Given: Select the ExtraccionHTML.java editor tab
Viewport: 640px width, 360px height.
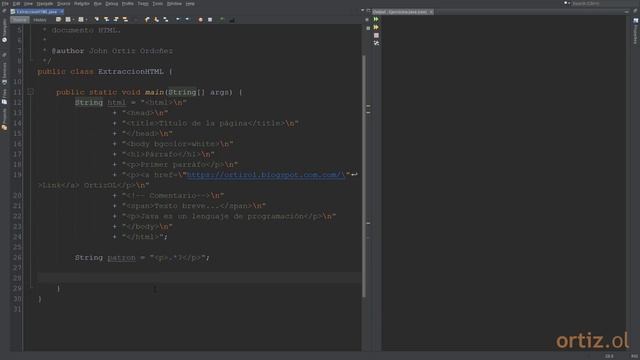Looking at the screenshot, I should tap(36, 12).
